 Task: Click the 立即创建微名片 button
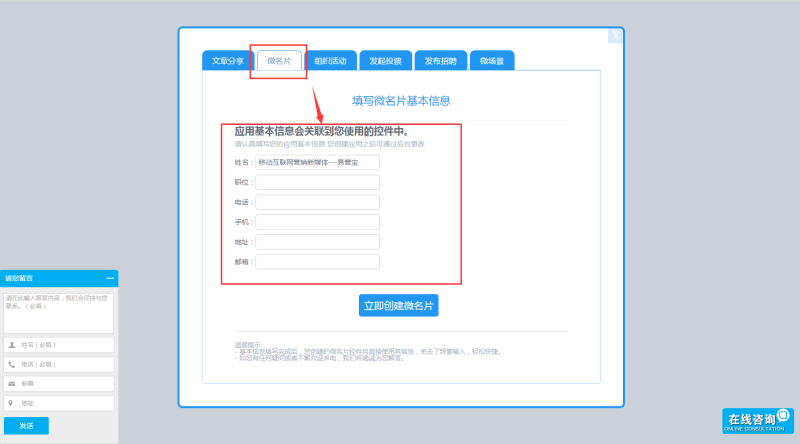398,306
